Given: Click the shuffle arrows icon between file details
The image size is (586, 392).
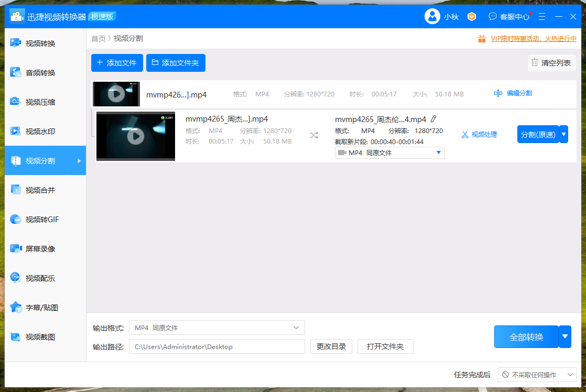Looking at the screenshot, I should click(313, 135).
